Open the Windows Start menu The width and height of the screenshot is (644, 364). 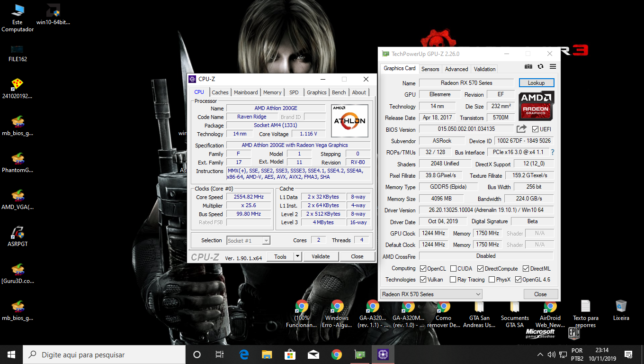[x=11, y=355]
